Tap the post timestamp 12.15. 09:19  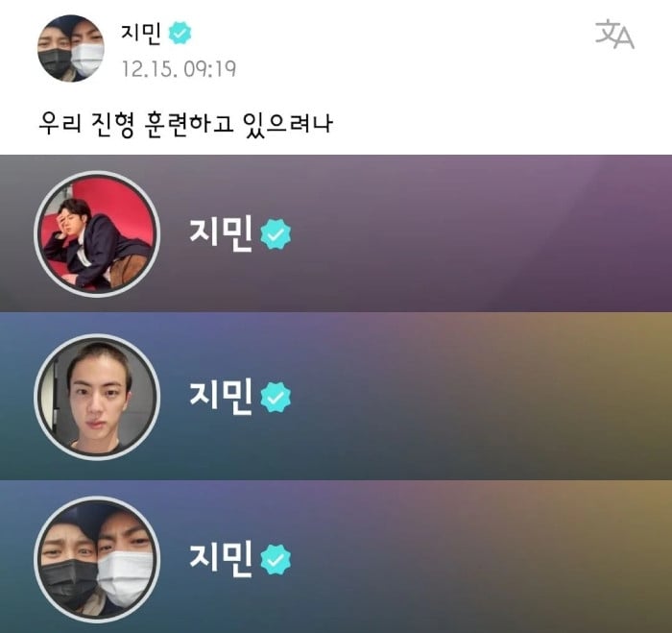pos(180,69)
